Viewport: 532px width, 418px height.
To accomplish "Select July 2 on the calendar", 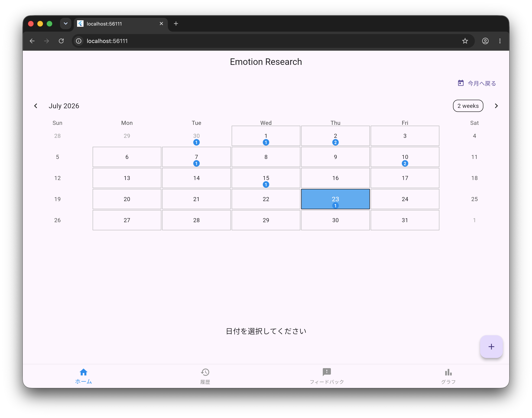I will [x=335, y=136].
